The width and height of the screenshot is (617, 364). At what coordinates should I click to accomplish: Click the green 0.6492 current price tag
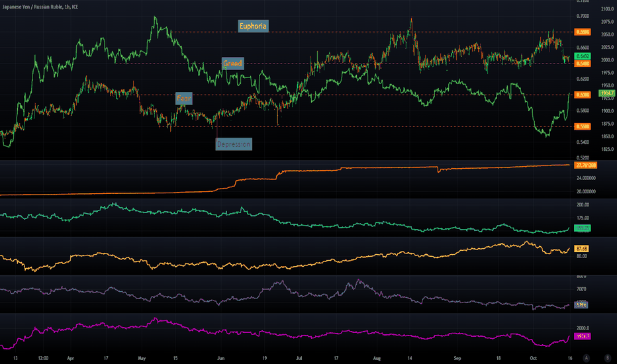point(583,56)
